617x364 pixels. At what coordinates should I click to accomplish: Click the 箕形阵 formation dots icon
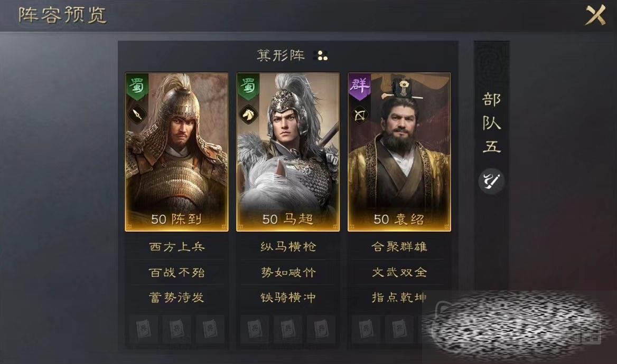[x=322, y=56]
